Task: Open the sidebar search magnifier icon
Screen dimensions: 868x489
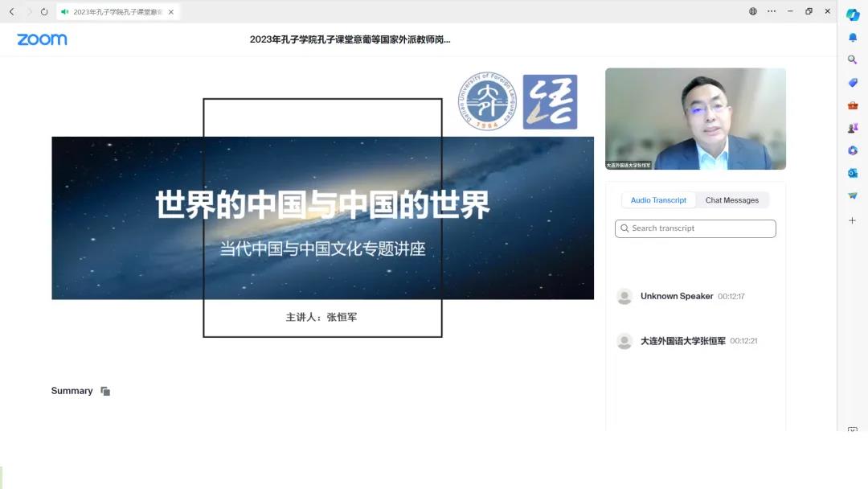Action: click(853, 60)
